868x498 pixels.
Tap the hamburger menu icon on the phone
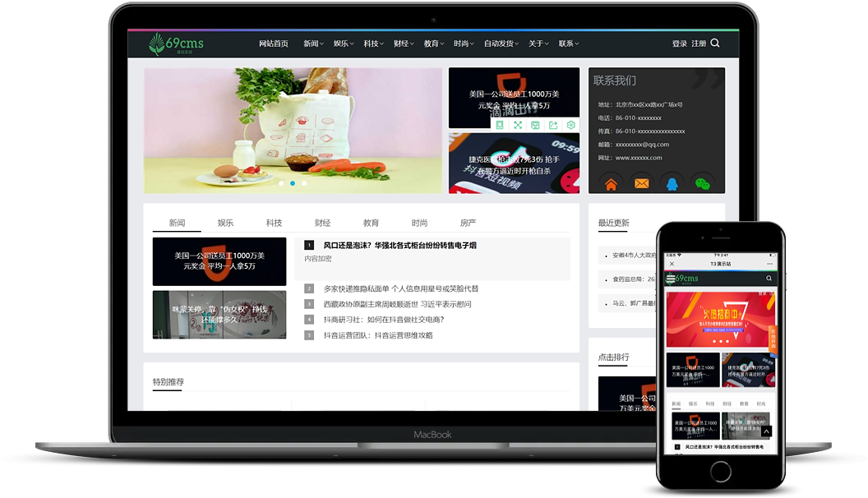coord(671,279)
